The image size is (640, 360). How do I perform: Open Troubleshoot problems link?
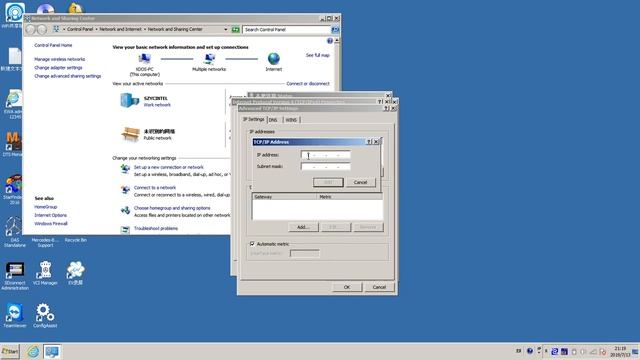click(156, 229)
